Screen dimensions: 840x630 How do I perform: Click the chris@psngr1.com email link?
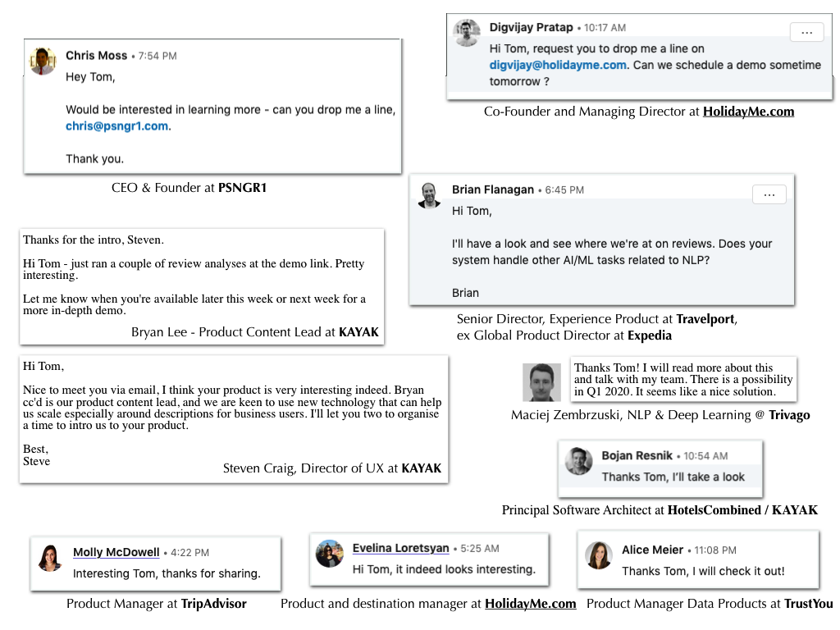(x=116, y=126)
